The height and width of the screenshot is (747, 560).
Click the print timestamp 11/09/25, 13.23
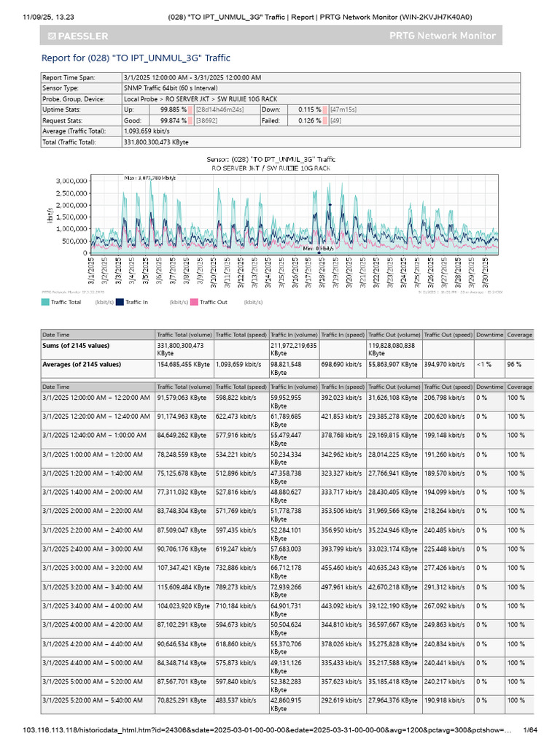49,18
